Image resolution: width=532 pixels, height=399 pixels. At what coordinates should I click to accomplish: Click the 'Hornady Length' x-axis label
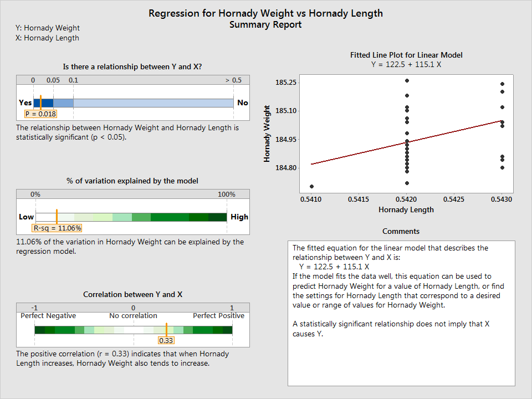[406, 209]
